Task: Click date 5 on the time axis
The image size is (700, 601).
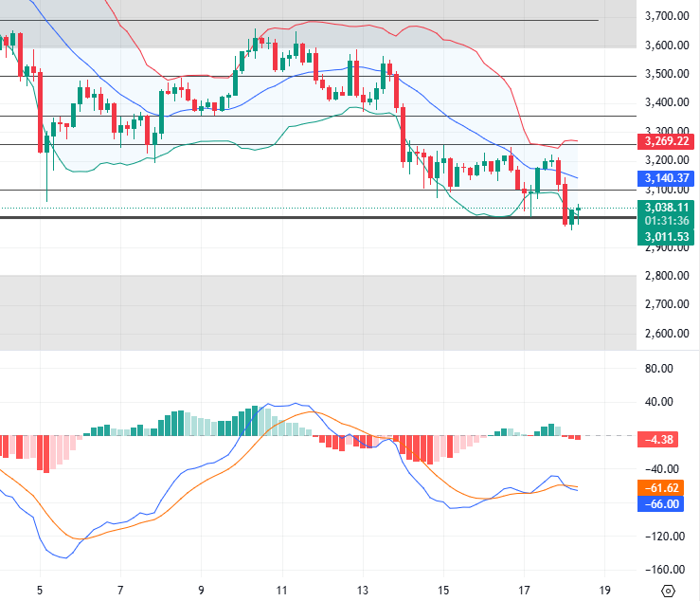Action: pos(39,589)
